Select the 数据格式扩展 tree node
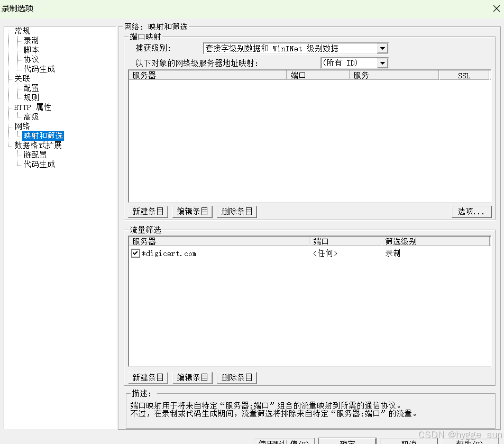Image resolution: width=504 pixels, height=444 pixels. tap(38, 145)
